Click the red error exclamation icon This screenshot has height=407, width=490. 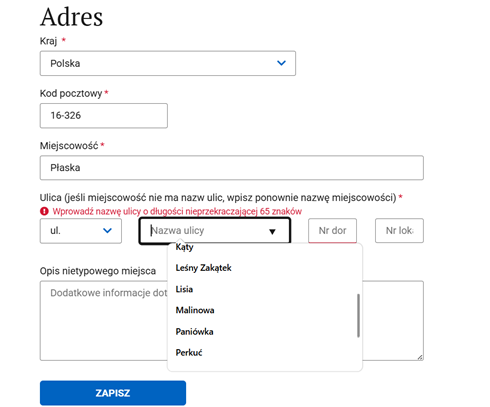(x=44, y=211)
